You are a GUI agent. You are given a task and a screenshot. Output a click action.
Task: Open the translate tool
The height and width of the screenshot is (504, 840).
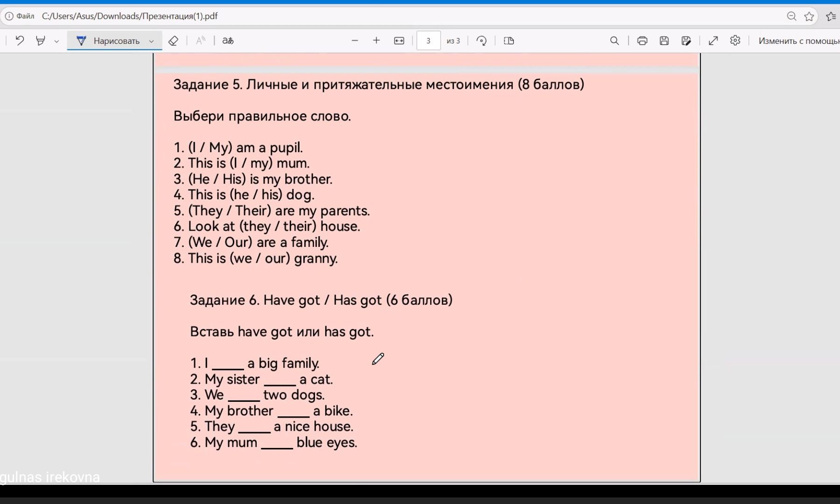(228, 41)
